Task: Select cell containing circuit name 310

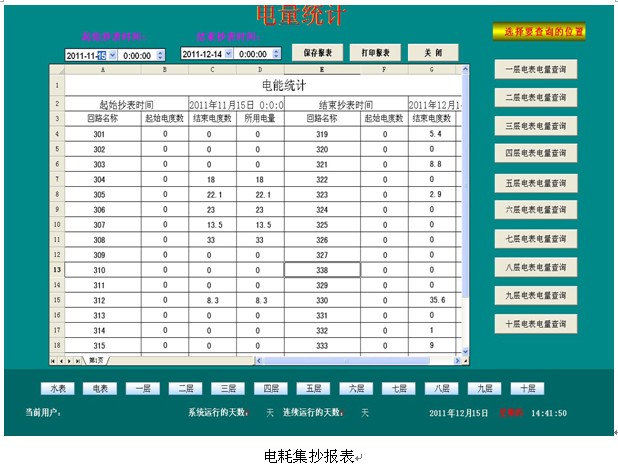Action: (x=99, y=270)
